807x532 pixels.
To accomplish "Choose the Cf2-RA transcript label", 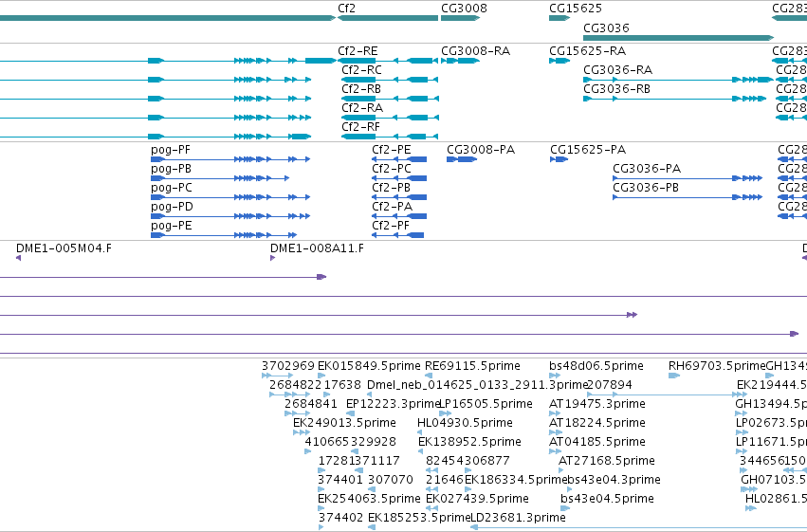I will pos(362,108).
